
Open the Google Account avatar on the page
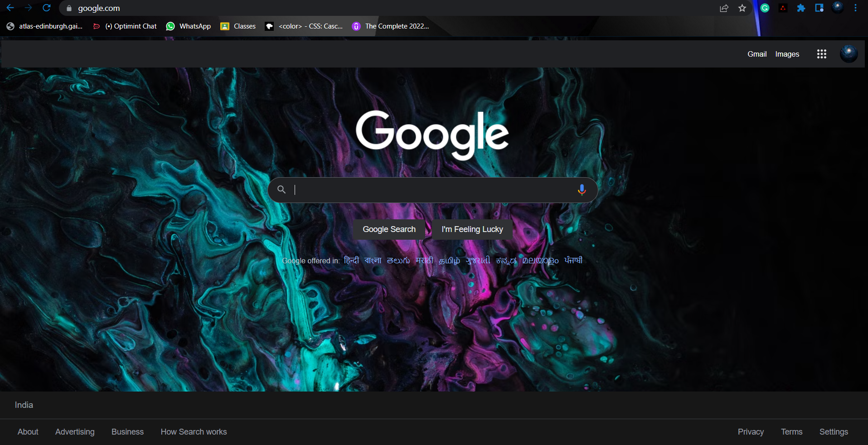click(849, 54)
